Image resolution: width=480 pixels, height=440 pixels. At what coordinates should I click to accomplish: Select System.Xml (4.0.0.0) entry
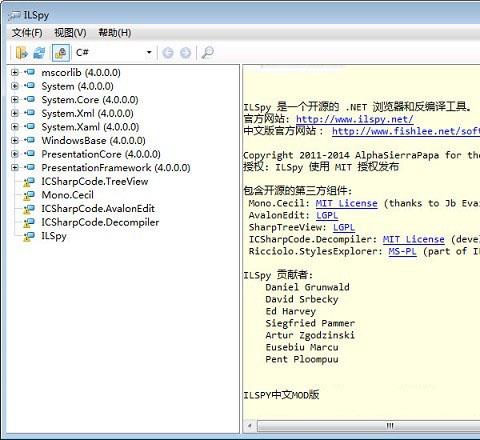point(87,113)
